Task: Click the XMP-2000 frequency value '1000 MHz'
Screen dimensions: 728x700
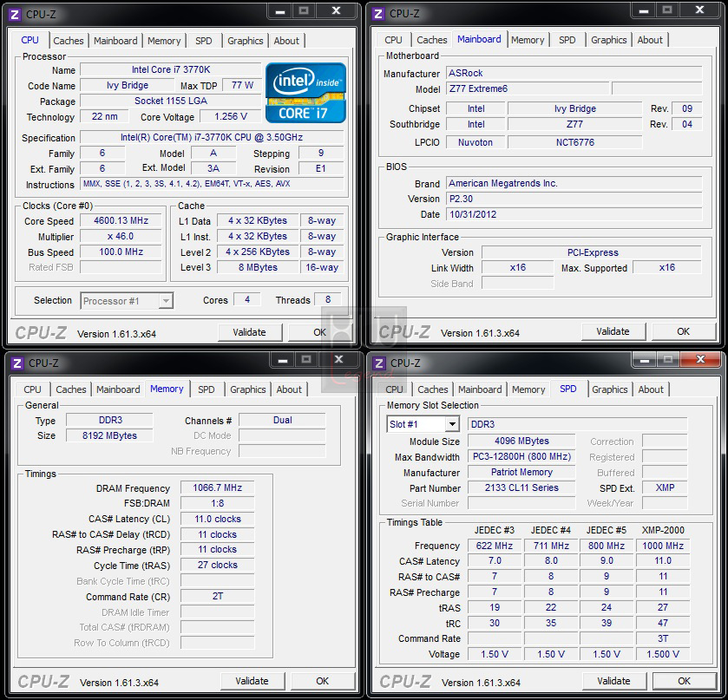Action: click(x=663, y=546)
